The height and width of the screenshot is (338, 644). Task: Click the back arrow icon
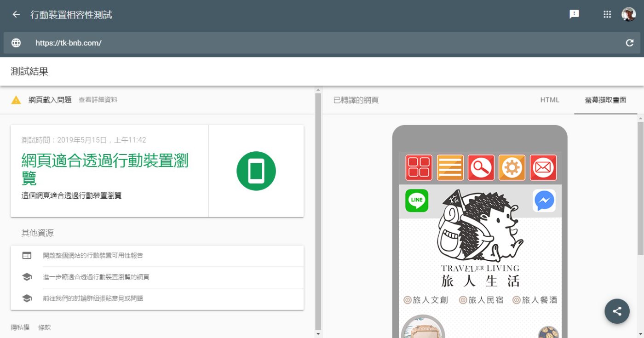(x=16, y=15)
